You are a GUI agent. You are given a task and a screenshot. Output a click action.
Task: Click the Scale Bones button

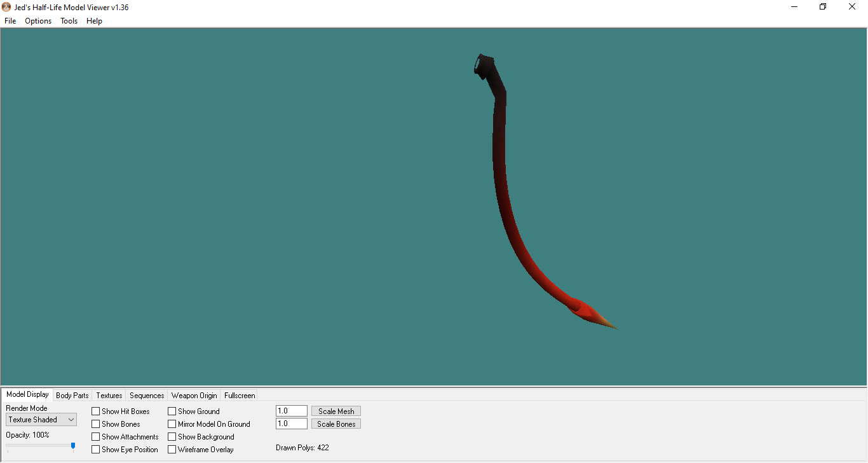click(x=336, y=424)
